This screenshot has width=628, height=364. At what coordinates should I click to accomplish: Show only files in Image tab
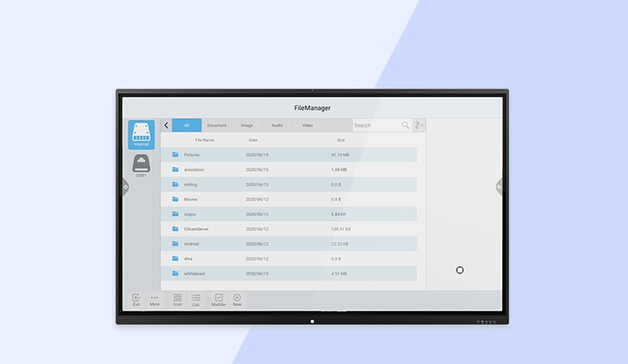pos(247,126)
